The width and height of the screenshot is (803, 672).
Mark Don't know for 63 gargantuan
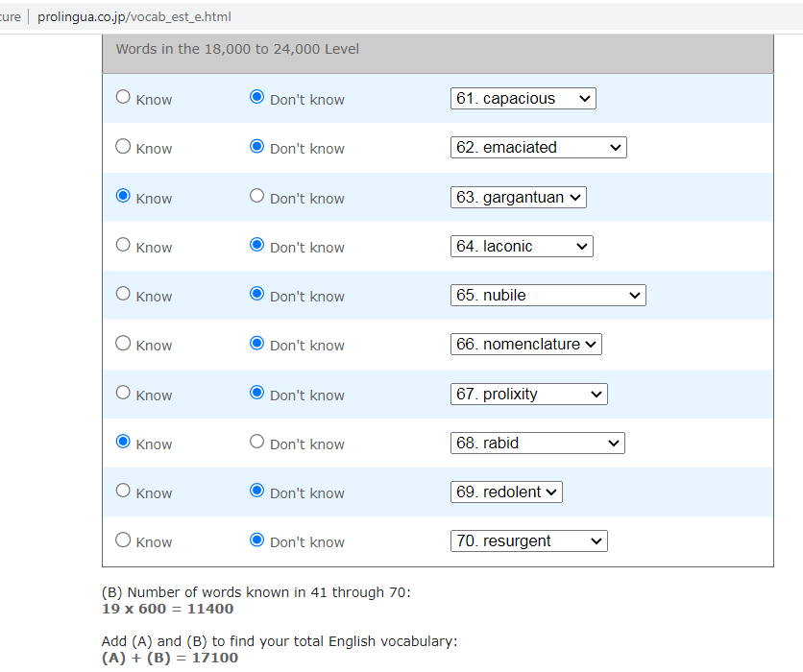coord(256,196)
